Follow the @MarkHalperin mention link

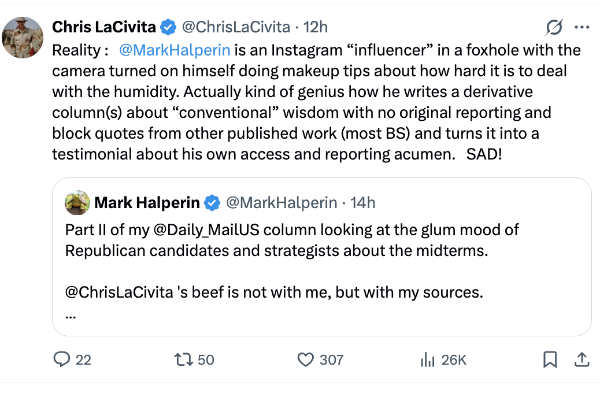click(x=174, y=50)
